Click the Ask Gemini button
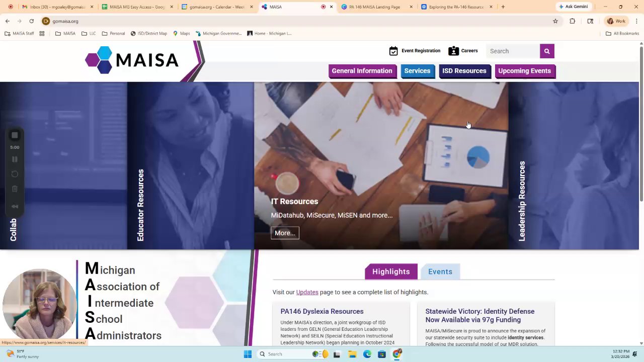The width and height of the screenshot is (644, 362). (x=573, y=7)
